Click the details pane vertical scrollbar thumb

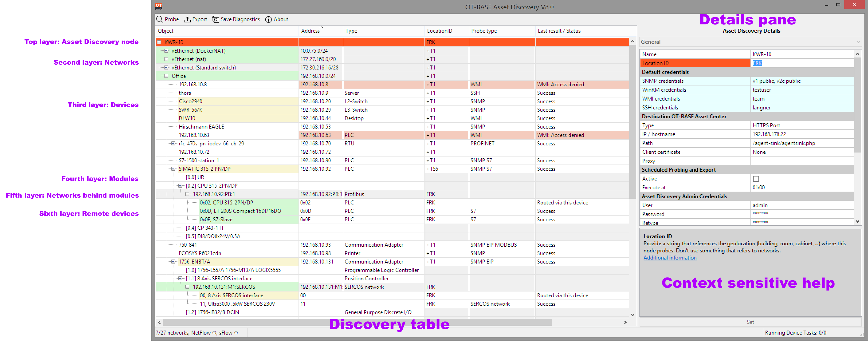(858, 105)
